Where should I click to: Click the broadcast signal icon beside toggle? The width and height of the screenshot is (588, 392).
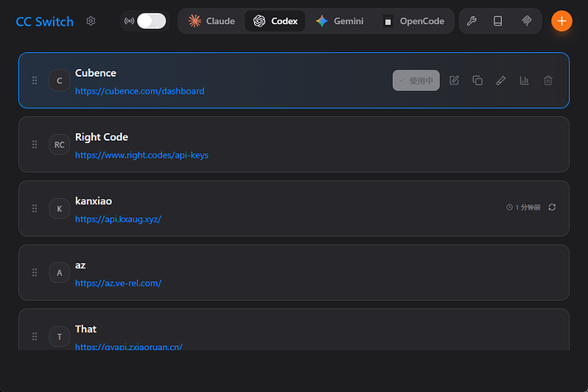pyautogui.click(x=130, y=21)
